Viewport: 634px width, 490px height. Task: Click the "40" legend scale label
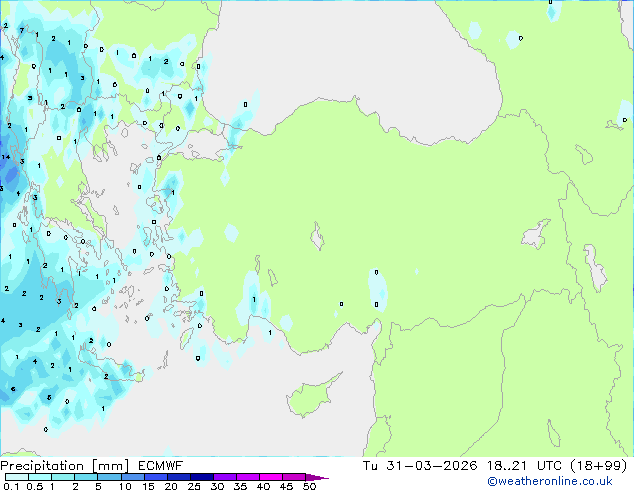point(263,486)
